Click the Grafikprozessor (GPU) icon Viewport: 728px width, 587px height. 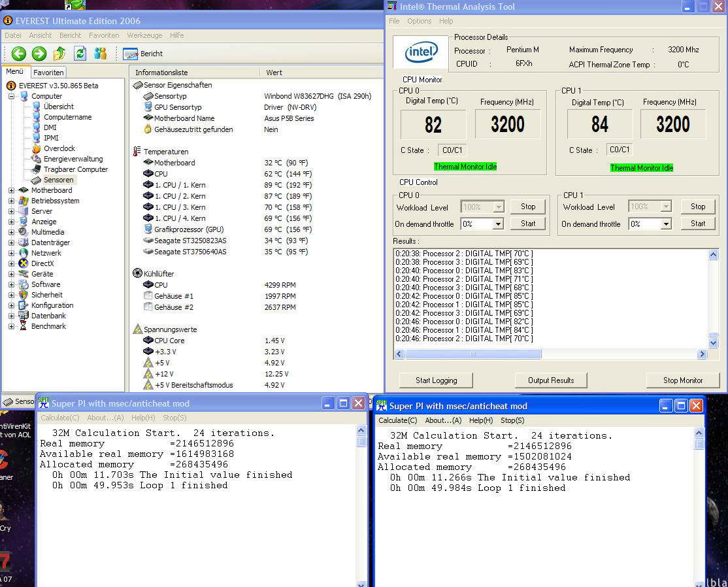tap(148, 229)
